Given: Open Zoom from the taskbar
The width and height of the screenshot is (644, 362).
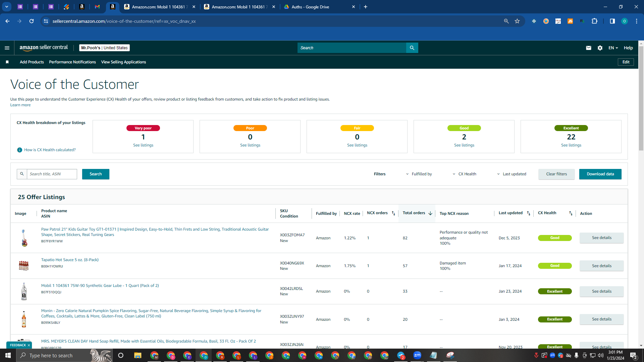Looking at the screenshot, I should [417, 355].
